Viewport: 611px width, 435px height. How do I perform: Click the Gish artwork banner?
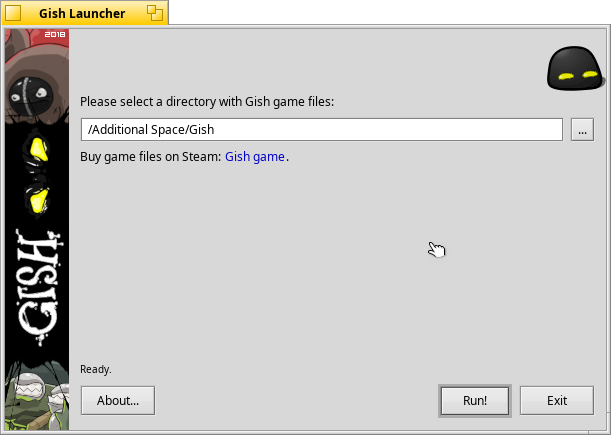coord(37,230)
